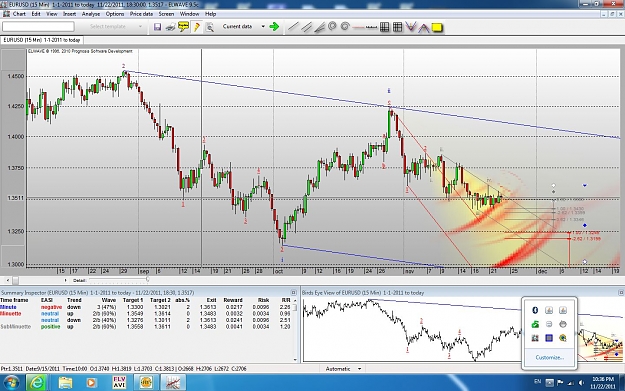This screenshot has width=625, height=391.
Task: Open the Insert menu
Action: click(69, 14)
